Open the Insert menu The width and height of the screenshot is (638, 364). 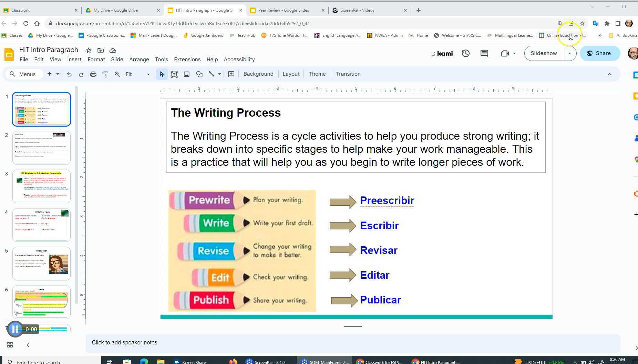point(74,59)
